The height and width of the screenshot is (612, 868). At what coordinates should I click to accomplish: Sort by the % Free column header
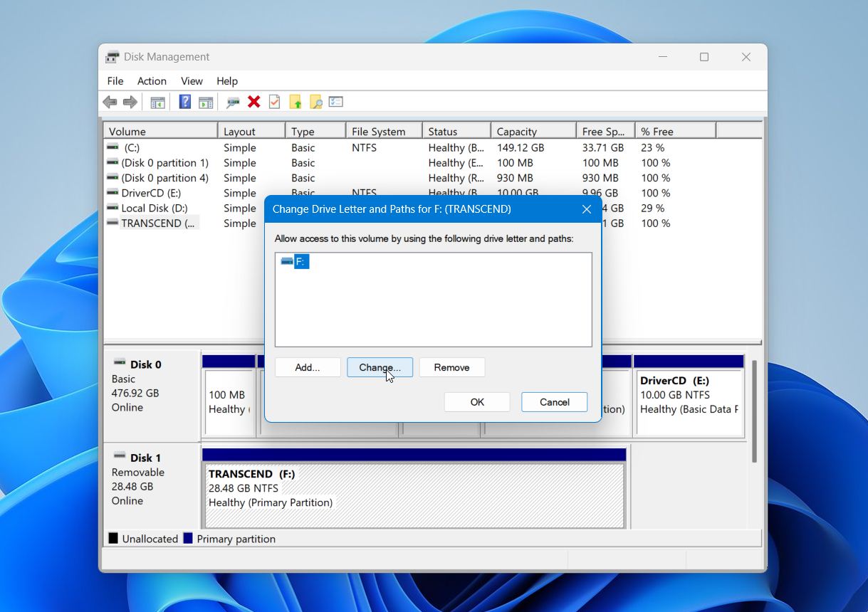pyautogui.click(x=675, y=131)
